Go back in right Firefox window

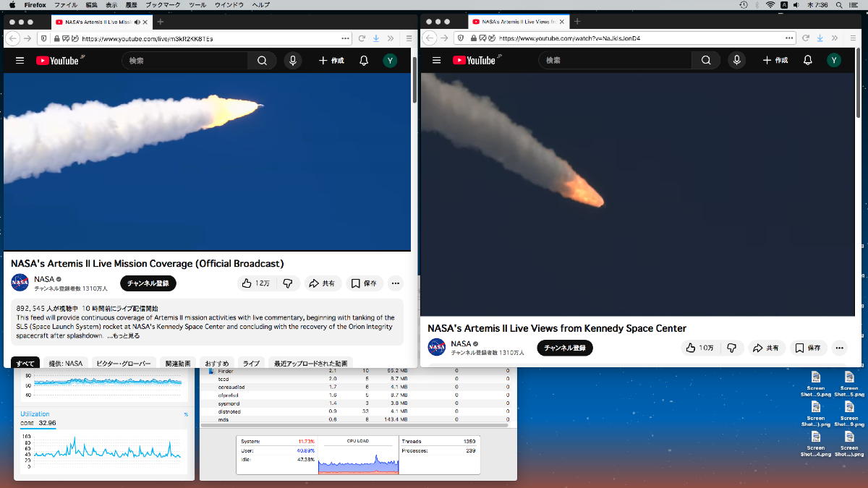pos(430,38)
